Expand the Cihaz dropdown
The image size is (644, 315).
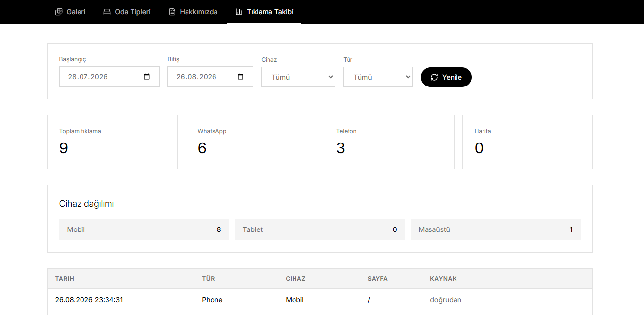point(298,77)
